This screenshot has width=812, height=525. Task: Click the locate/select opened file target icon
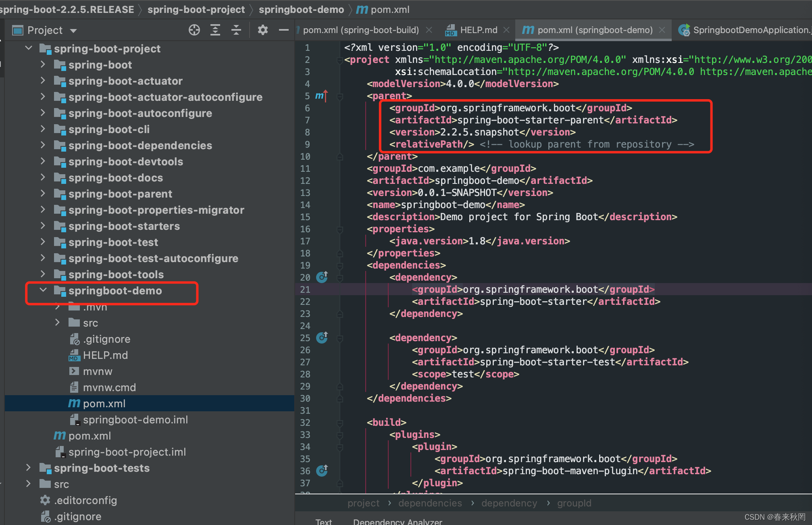(x=194, y=30)
